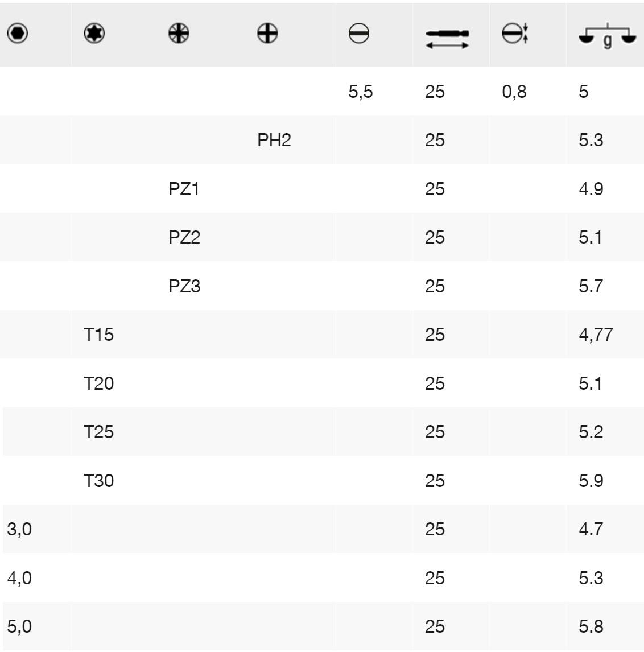Click the bit length icon

point(447,38)
